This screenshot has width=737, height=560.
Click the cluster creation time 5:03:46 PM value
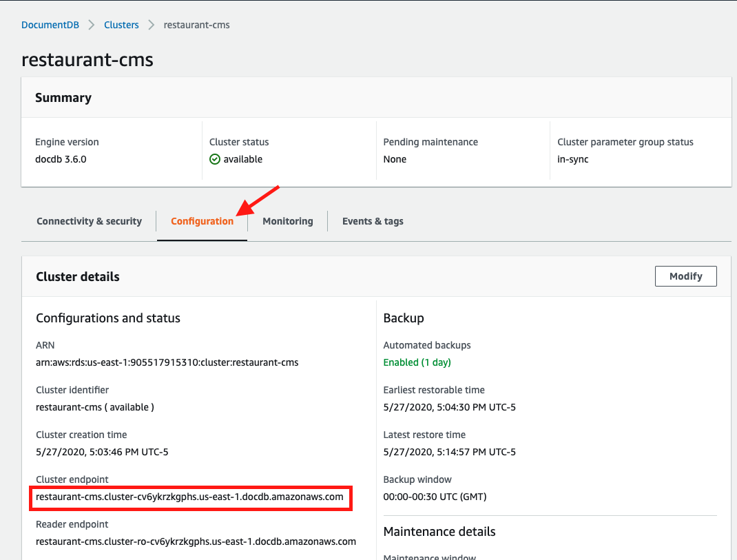102,453
